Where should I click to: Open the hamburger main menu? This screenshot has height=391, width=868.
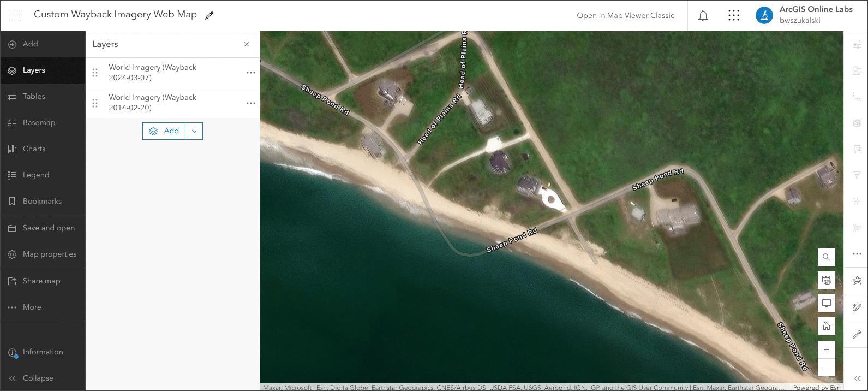tap(14, 15)
